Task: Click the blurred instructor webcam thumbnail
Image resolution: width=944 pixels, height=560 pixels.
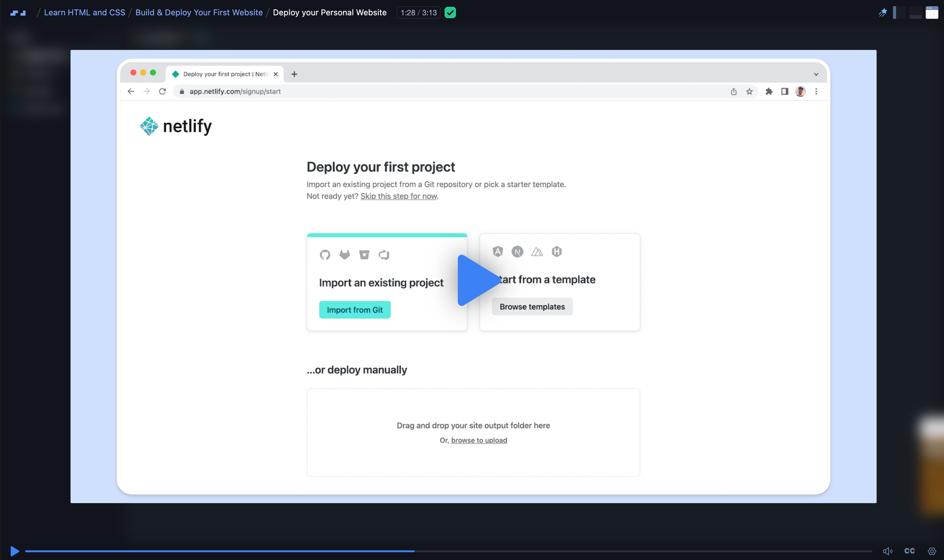Action: (x=931, y=466)
